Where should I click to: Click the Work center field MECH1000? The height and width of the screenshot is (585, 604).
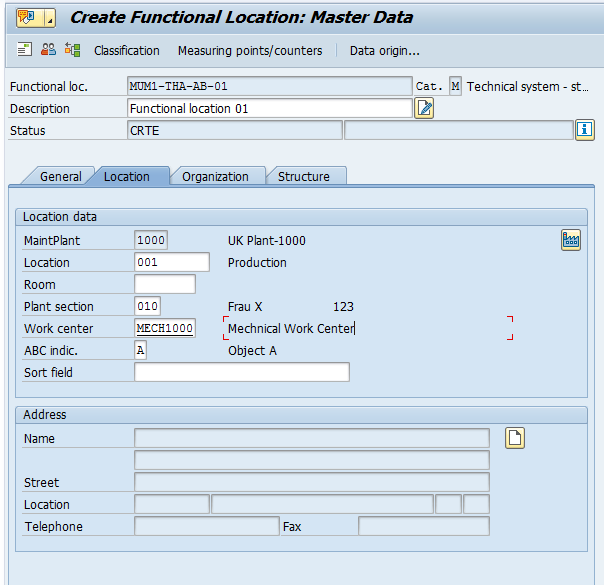pyautogui.click(x=164, y=329)
